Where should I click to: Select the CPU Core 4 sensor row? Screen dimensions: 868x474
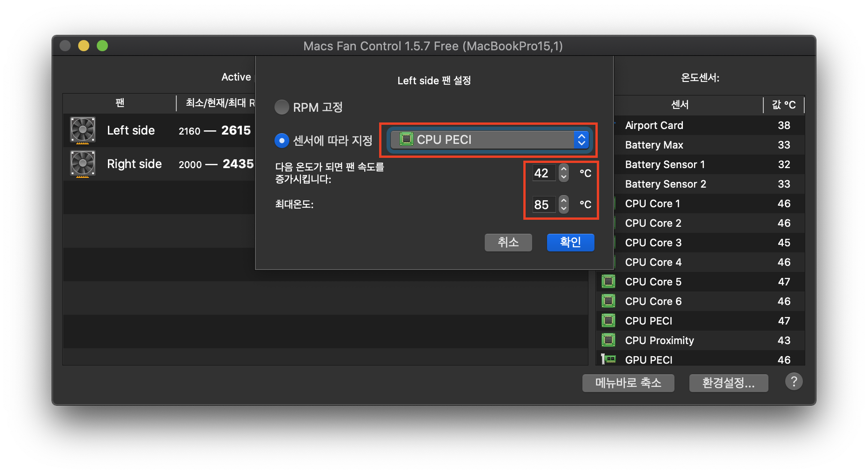(709, 262)
